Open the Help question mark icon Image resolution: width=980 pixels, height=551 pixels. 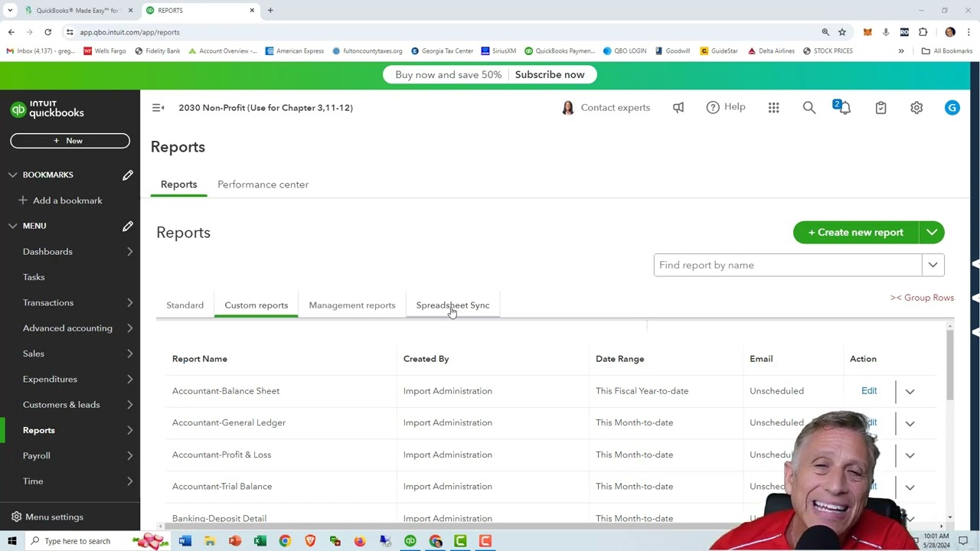tap(713, 107)
